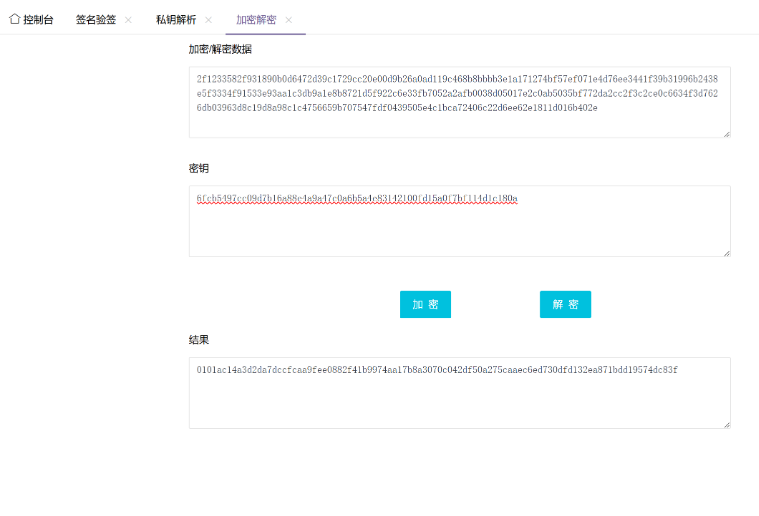Click resize handle of data text area
This screenshot has height=516, width=759.
(727, 134)
